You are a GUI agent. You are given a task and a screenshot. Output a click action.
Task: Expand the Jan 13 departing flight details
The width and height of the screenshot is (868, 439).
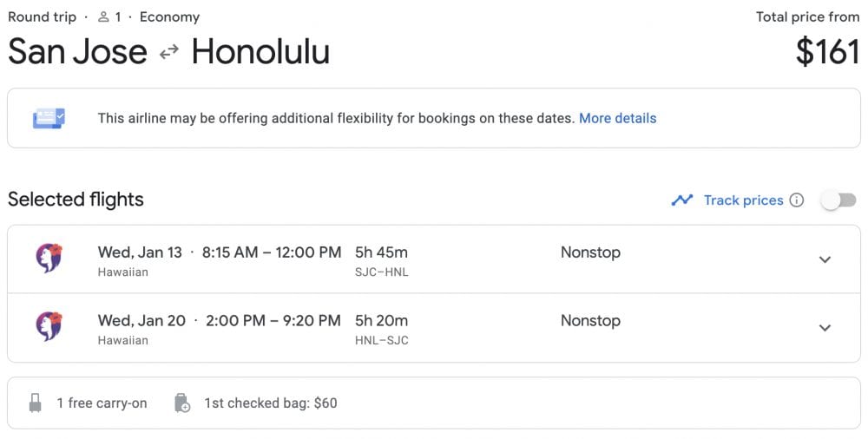tap(825, 259)
